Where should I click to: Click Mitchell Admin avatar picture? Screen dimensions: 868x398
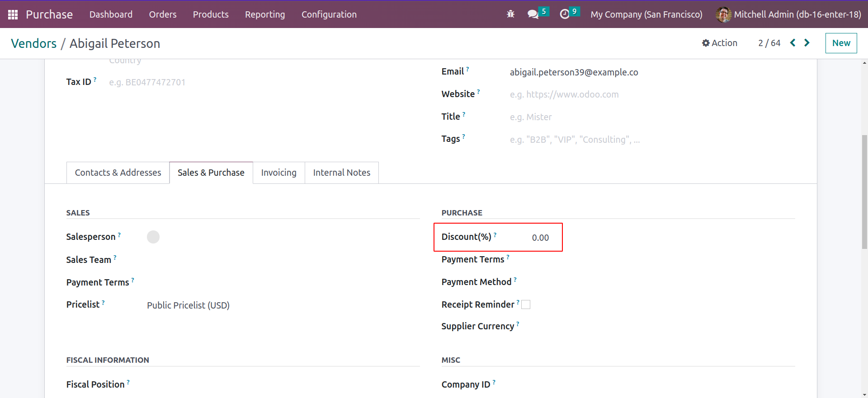(723, 14)
